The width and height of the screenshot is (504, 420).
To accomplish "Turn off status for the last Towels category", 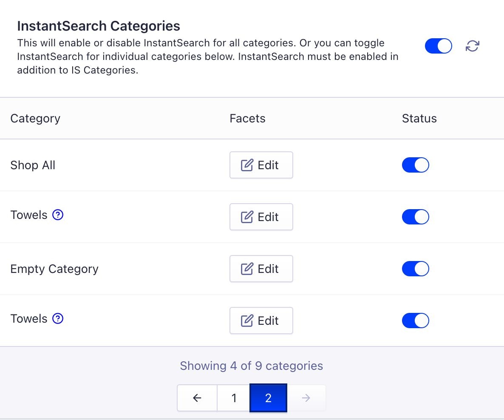I will (x=415, y=321).
